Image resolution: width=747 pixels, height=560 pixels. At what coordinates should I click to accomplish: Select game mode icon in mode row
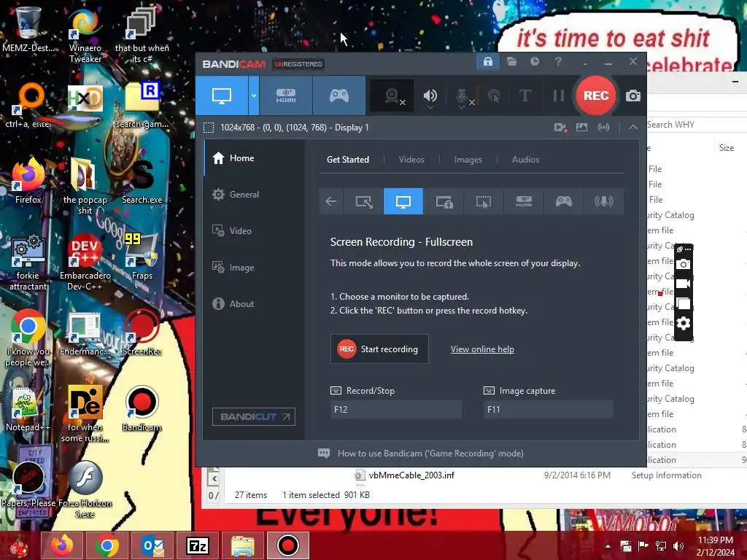coord(564,201)
